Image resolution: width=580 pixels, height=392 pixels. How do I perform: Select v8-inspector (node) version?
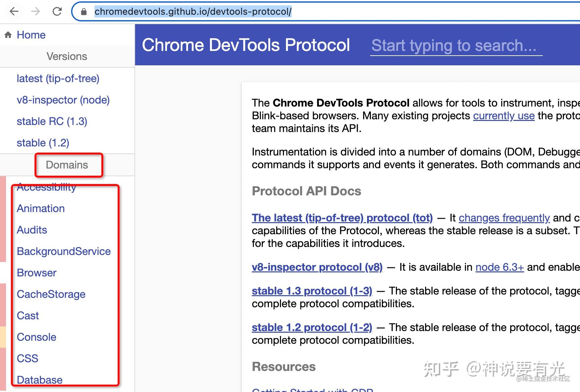63,100
